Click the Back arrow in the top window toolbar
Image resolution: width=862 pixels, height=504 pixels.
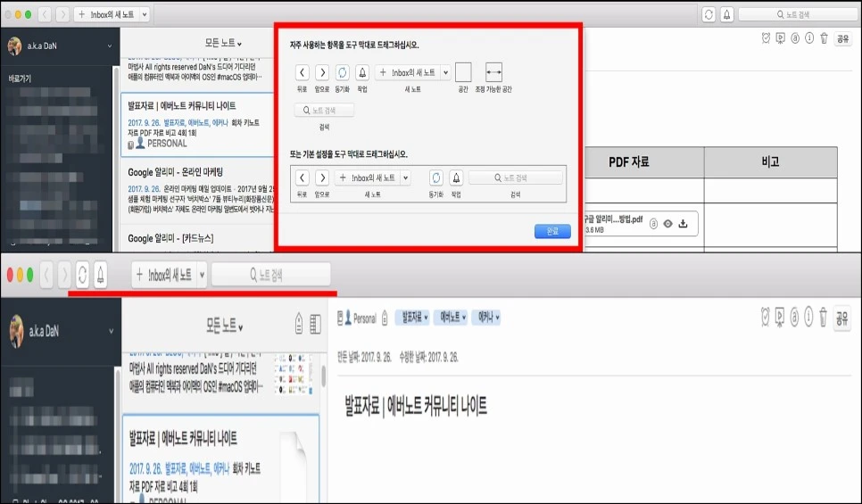tap(45, 14)
